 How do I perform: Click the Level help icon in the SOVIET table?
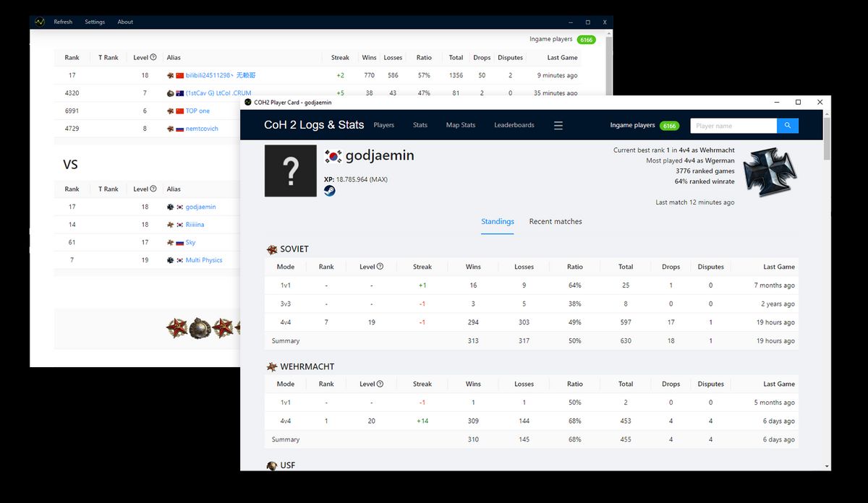[x=380, y=267]
